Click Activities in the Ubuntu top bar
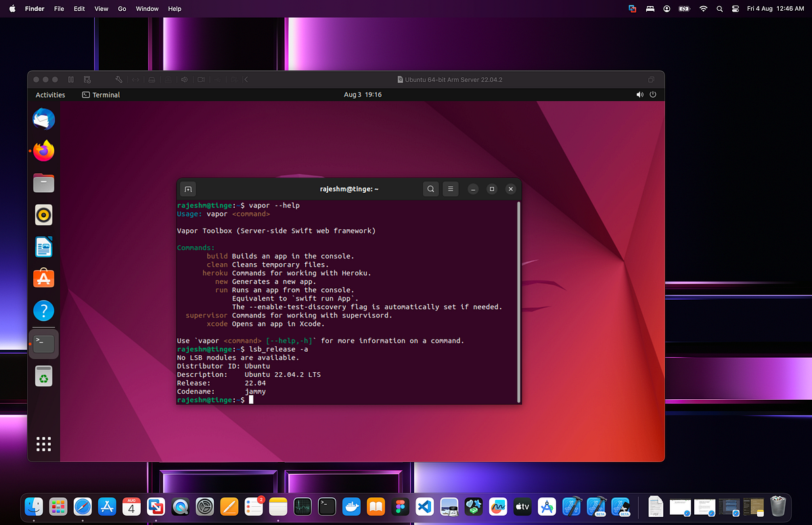The image size is (812, 525). tap(50, 95)
